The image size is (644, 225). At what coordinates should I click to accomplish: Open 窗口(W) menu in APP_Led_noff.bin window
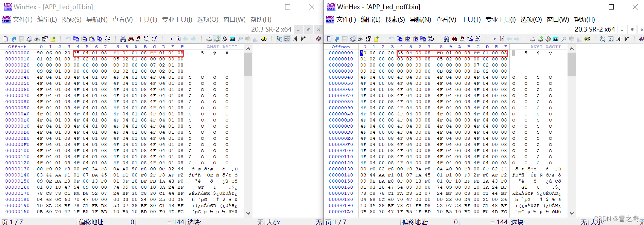tap(558, 19)
